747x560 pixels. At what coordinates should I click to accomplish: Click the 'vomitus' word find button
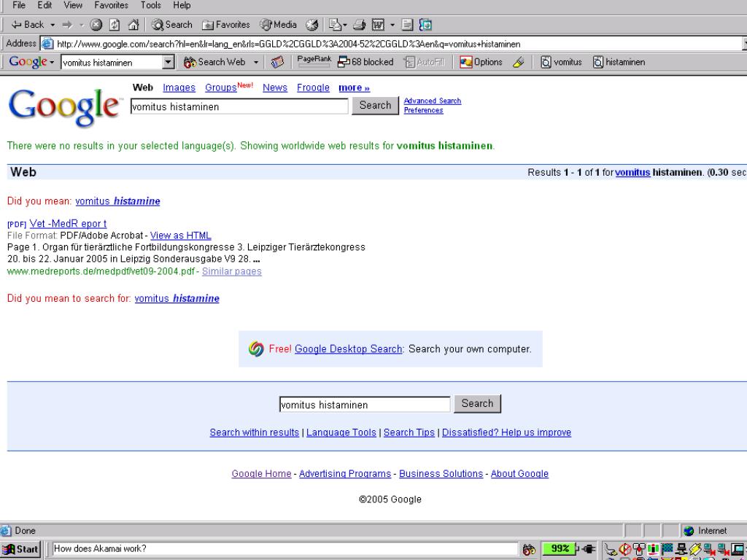561,62
